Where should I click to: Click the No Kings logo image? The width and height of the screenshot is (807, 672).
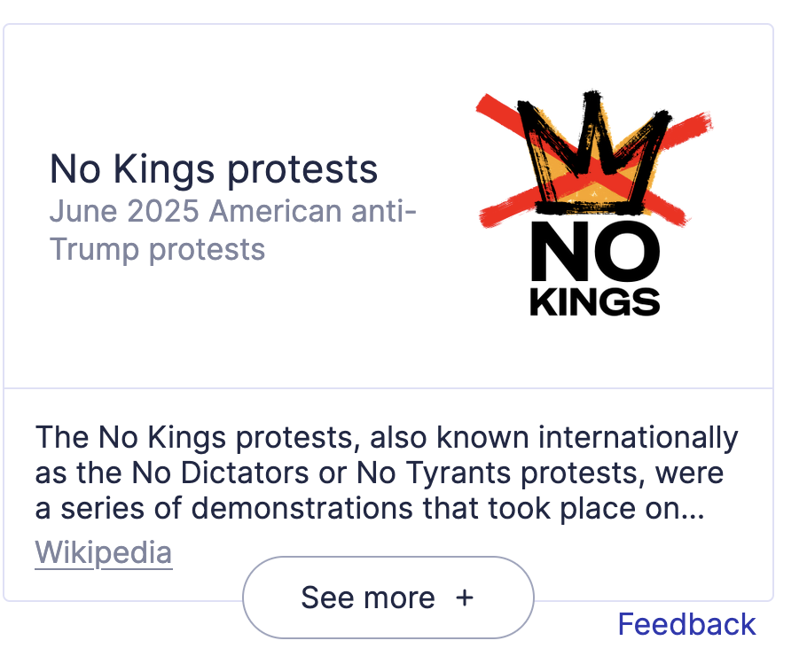tap(594, 204)
